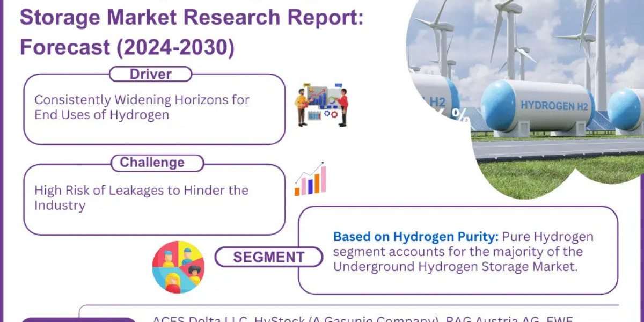Click the Driver label pill
Screen dimensions: 644x322
point(150,74)
